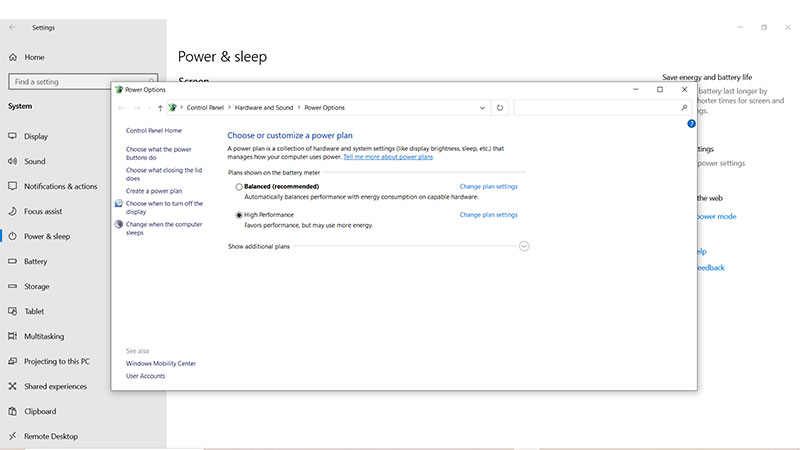The width and height of the screenshot is (800, 450).
Task: Click the display icon beside turn off display link
Action: point(119,204)
